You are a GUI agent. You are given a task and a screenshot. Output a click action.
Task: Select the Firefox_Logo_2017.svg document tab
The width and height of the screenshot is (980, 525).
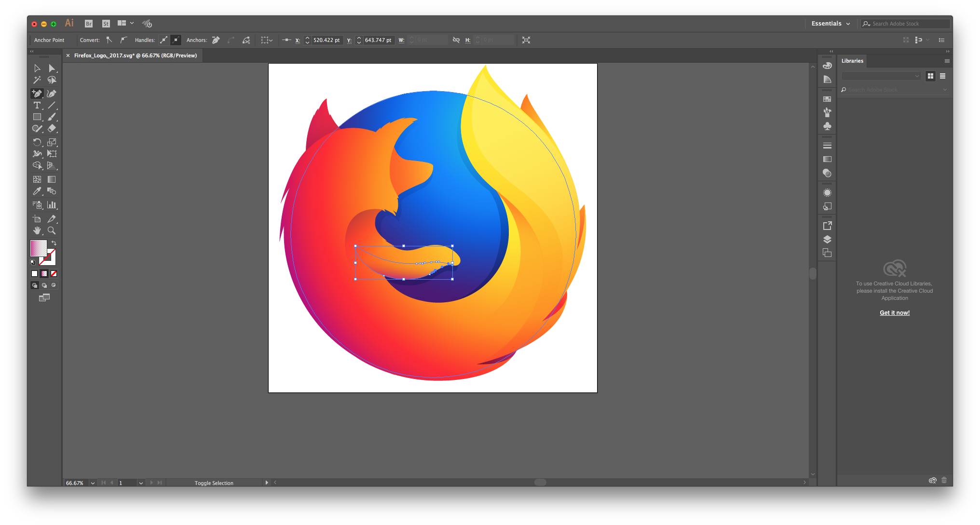pyautogui.click(x=135, y=55)
